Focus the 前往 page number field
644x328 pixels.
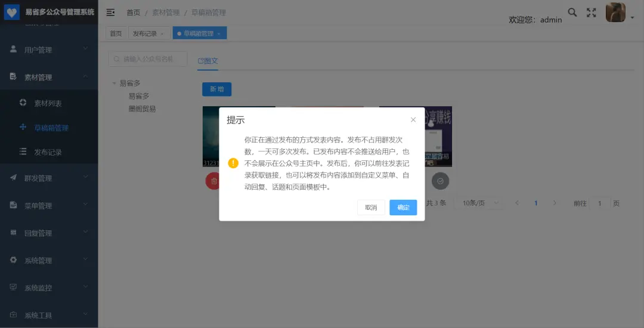600,203
